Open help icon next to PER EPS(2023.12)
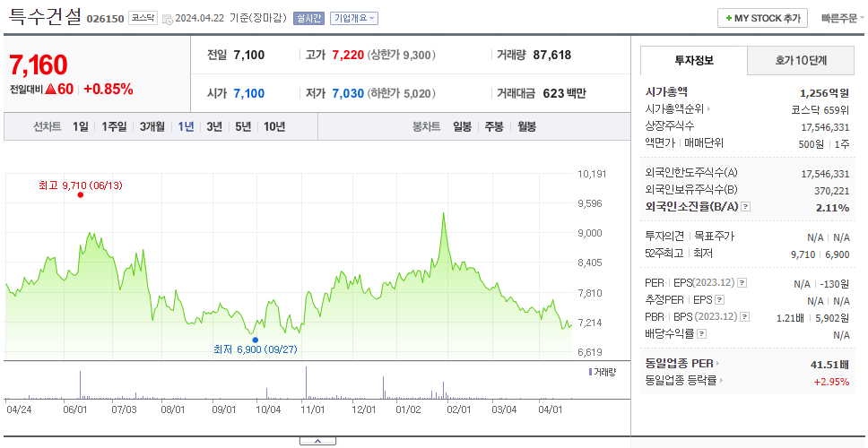The width and height of the screenshot is (868, 448). pyautogui.click(x=742, y=283)
